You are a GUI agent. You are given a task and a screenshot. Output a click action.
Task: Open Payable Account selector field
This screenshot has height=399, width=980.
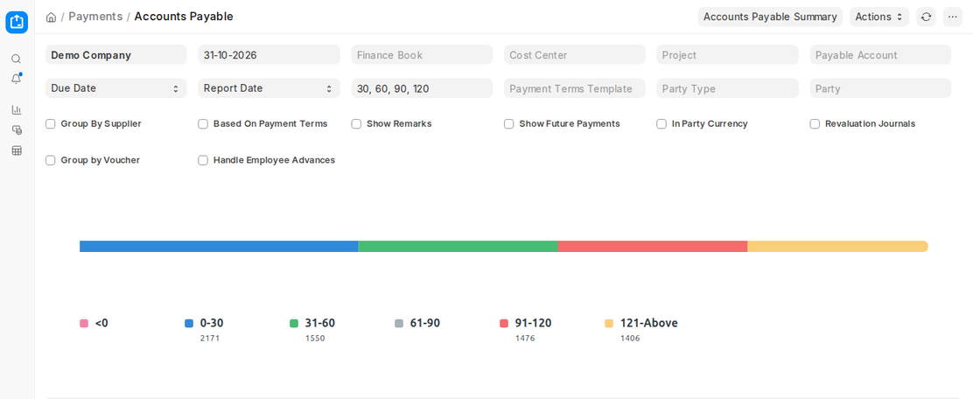(880, 54)
